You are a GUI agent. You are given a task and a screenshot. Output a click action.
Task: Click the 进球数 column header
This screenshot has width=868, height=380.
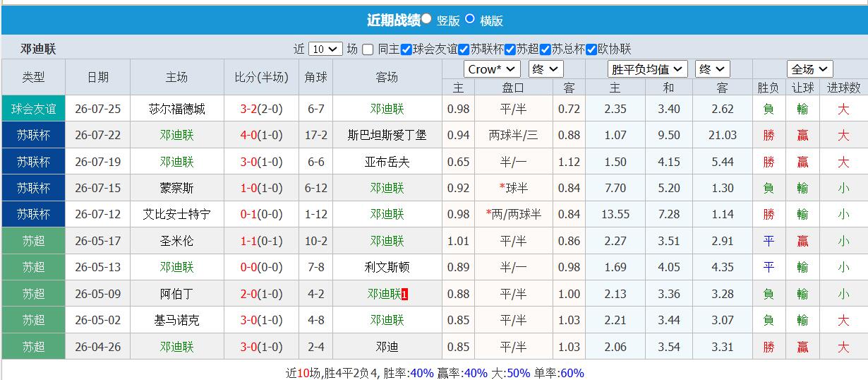click(844, 88)
